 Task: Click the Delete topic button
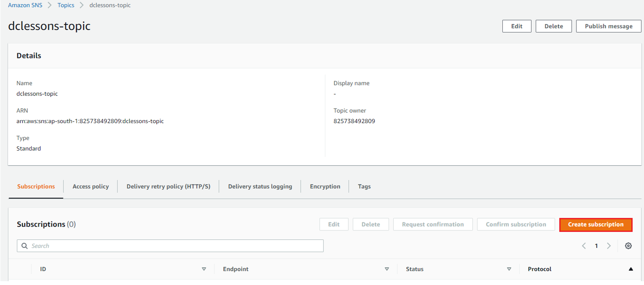pos(554,26)
